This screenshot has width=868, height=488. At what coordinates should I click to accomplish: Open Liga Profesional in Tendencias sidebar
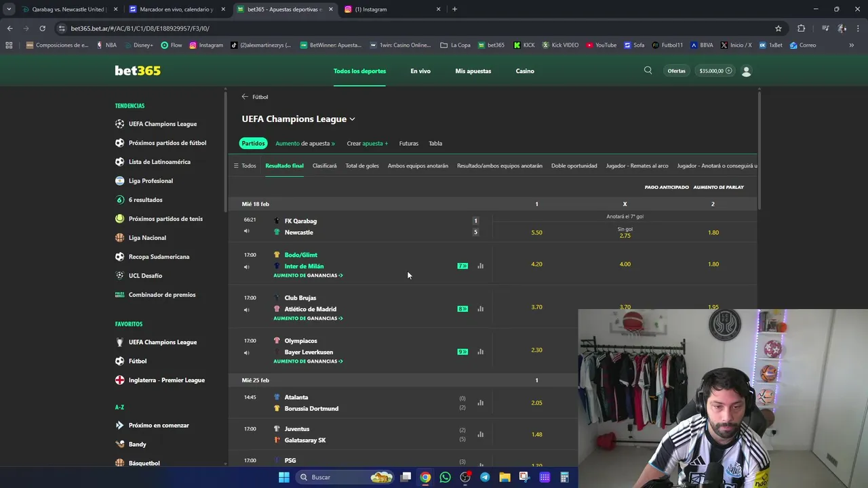(x=151, y=181)
